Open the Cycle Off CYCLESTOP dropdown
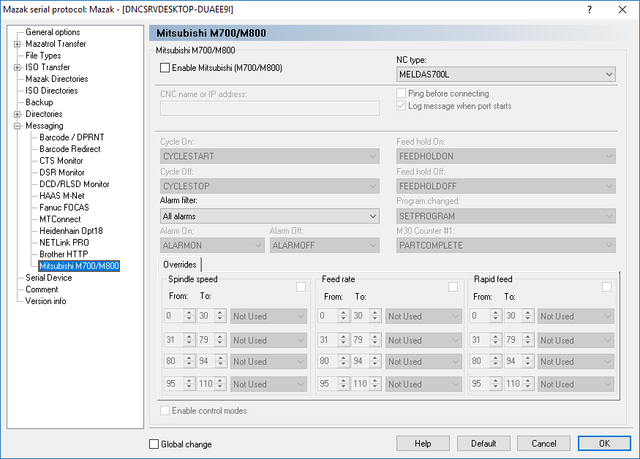Image resolution: width=640 pixels, height=459 pixels. click(270, 186)
